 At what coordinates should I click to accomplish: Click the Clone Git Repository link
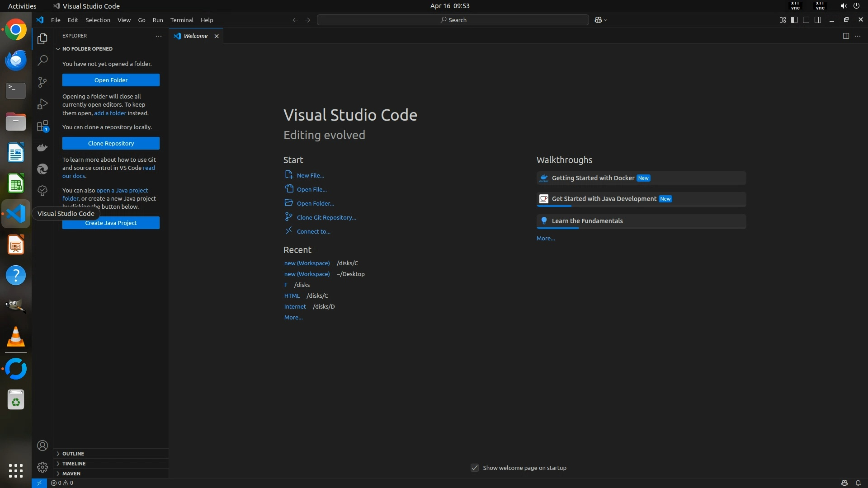[x=326, y=217]
